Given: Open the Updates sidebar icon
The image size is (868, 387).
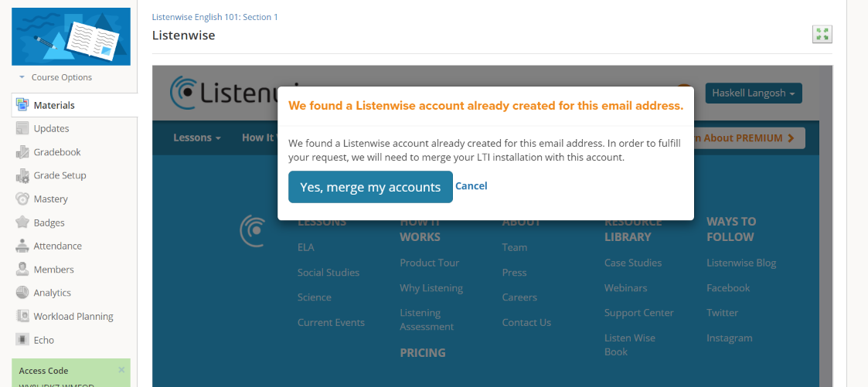Looking at the screenshot, I should [22, 128].
